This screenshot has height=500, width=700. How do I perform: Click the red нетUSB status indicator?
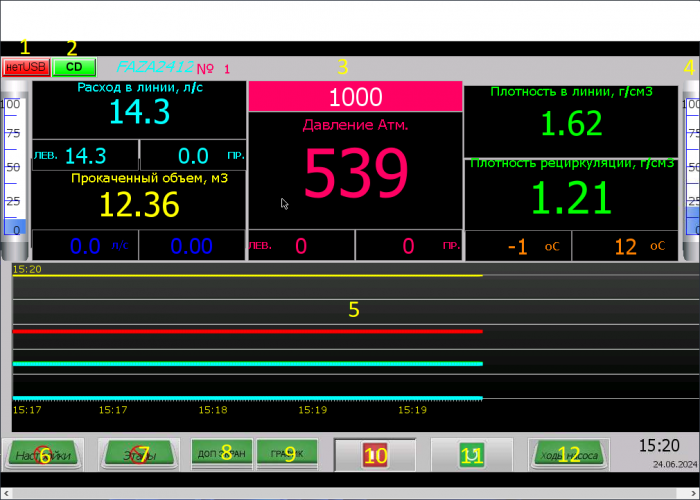[x=26, y=67]
